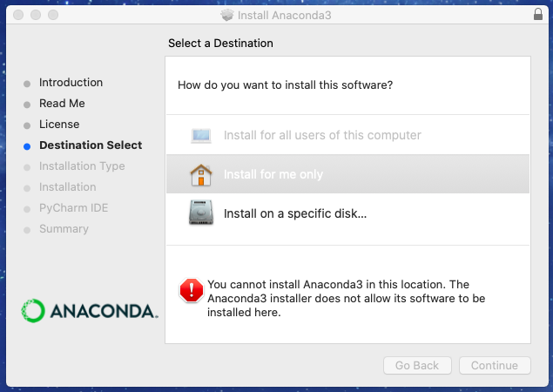Viewport: 553px width, 392px height.
Task: Go to the Introduction step
Action: pyautogui.click(x=71, y=83)
